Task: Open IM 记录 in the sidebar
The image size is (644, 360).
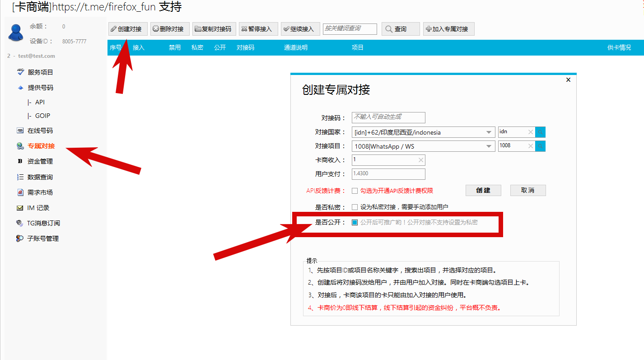Action: (x=38, y=208)
